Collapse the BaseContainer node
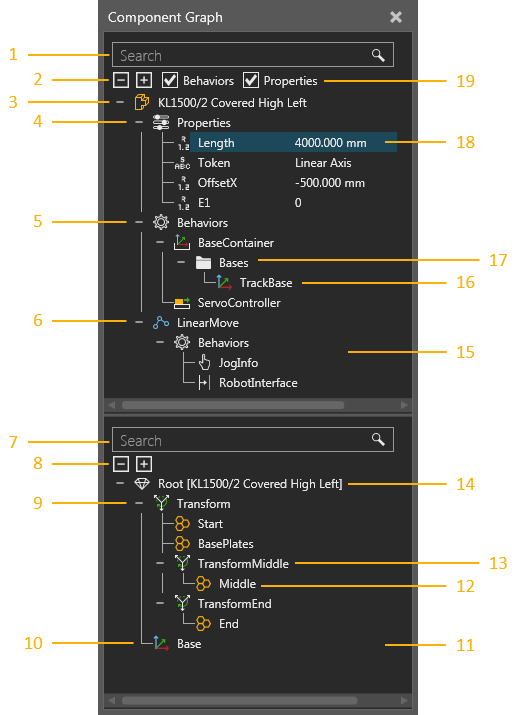 tap(160, 243)
